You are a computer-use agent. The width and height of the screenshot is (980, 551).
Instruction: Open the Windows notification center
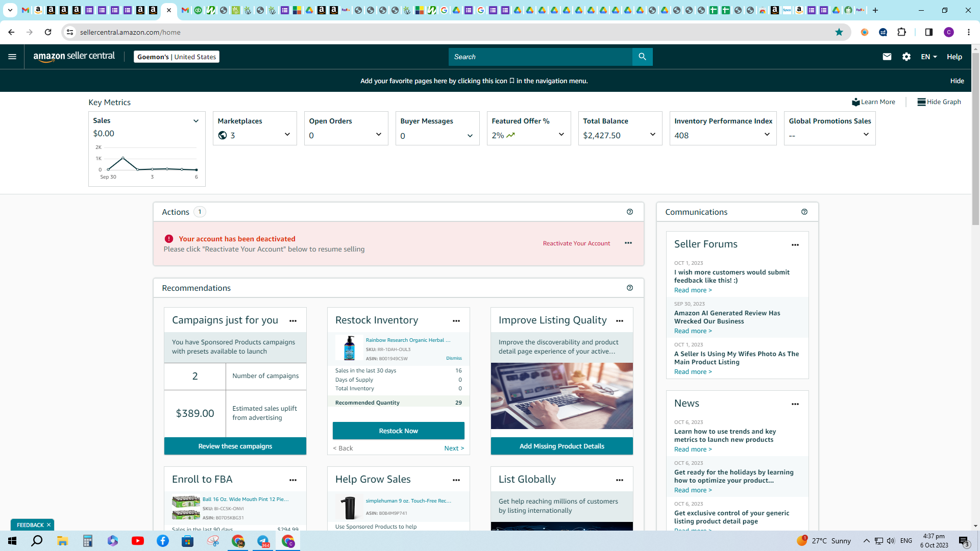(x=964, y=541)
